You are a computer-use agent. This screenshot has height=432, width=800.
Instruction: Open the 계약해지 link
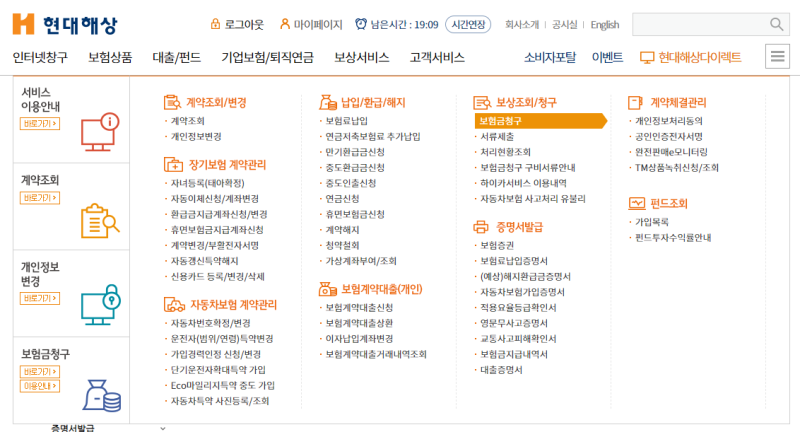(342, 230)
